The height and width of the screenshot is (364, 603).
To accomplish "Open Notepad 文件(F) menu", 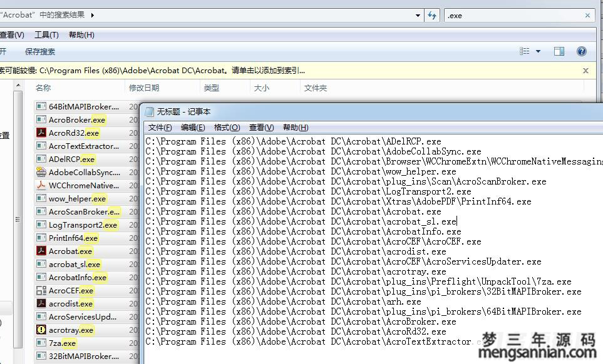I will pos(160,128).
